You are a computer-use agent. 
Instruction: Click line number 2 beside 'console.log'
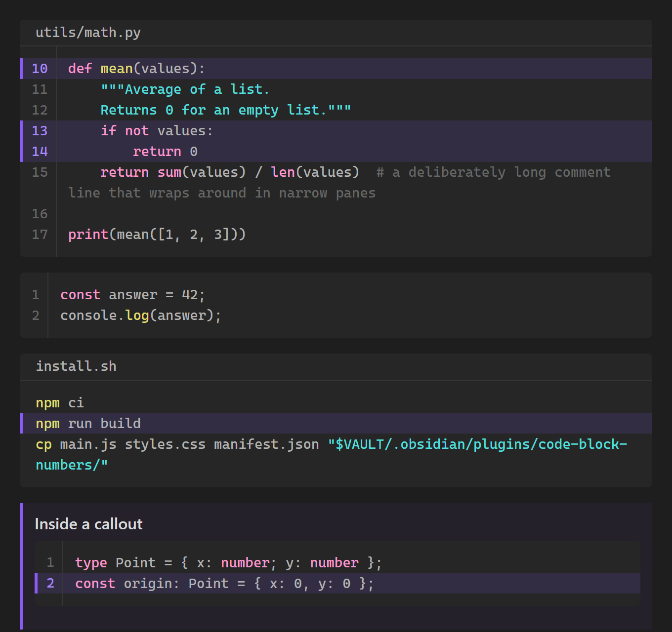click(36, 316)
